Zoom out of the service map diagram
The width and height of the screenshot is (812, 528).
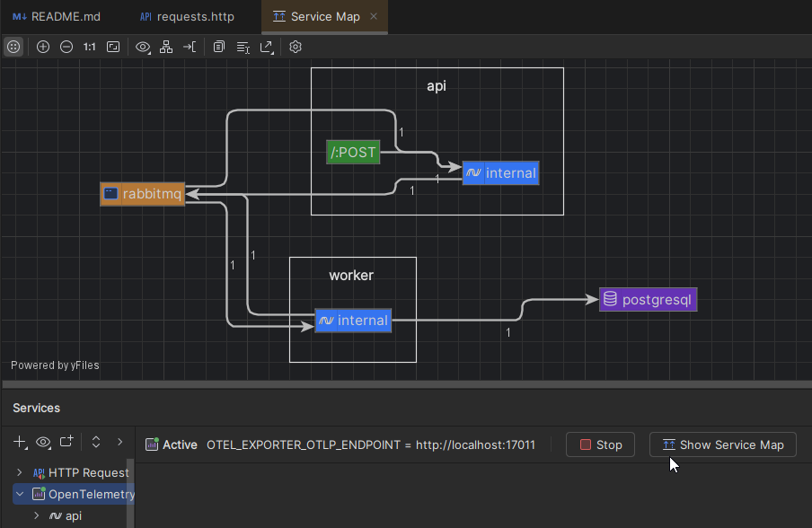click(x=66, y=47)
